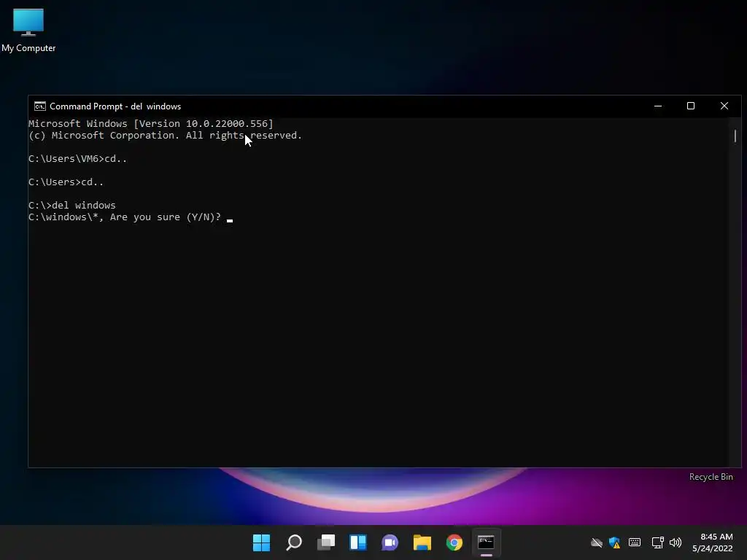Image resolution: width=747 pixels, height=560 pixels.
Task: Minimize the Command Prompt window
Action: pyautogui.click(x=658, y=106)
